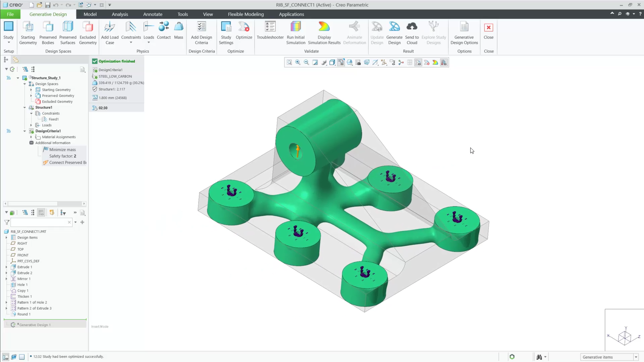Image resolution: width=644 pixels, height=362 pixels.
Task: Open Generative Design Options
Action: (464, 33)
